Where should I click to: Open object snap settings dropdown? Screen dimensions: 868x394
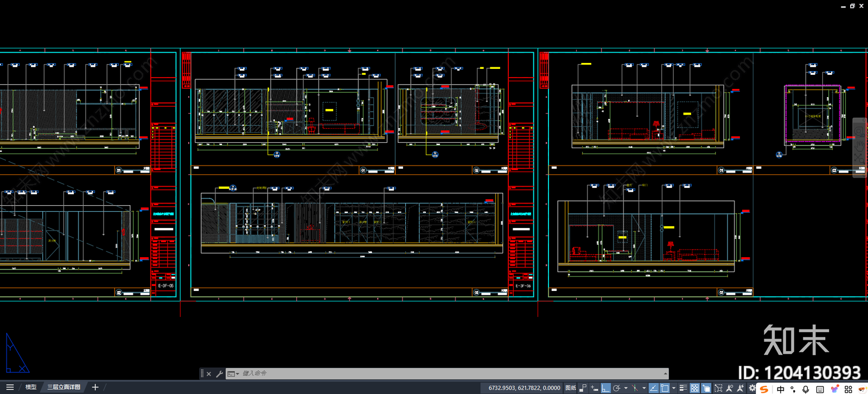[x=674, y=388]
